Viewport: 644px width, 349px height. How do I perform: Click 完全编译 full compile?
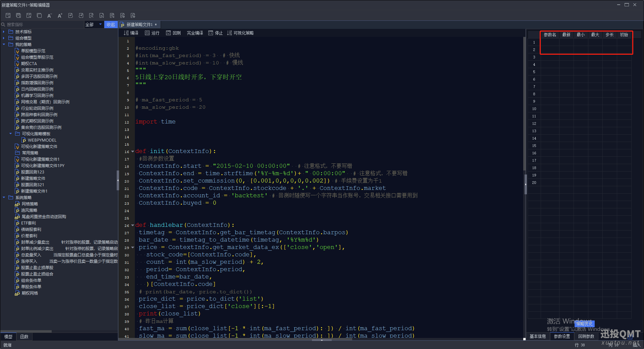pyautogui.click(x=195, y=33)
